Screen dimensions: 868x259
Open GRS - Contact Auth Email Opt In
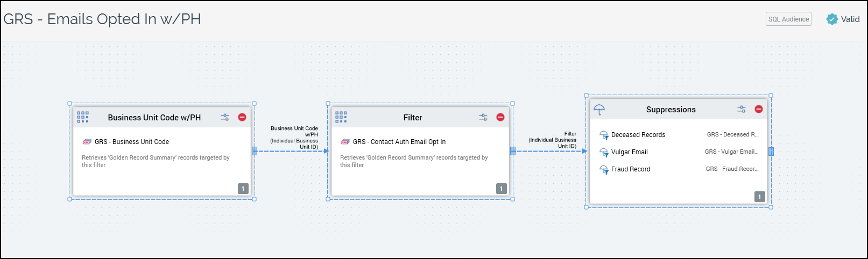tap(399, 142)
